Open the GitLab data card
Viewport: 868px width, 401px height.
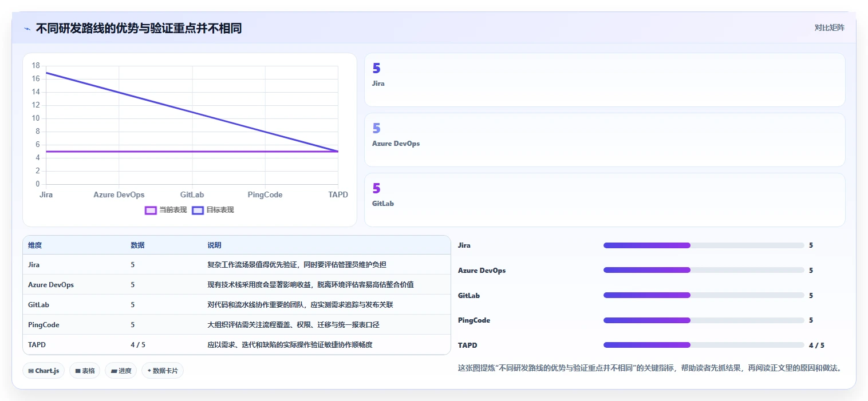point(605,200)
